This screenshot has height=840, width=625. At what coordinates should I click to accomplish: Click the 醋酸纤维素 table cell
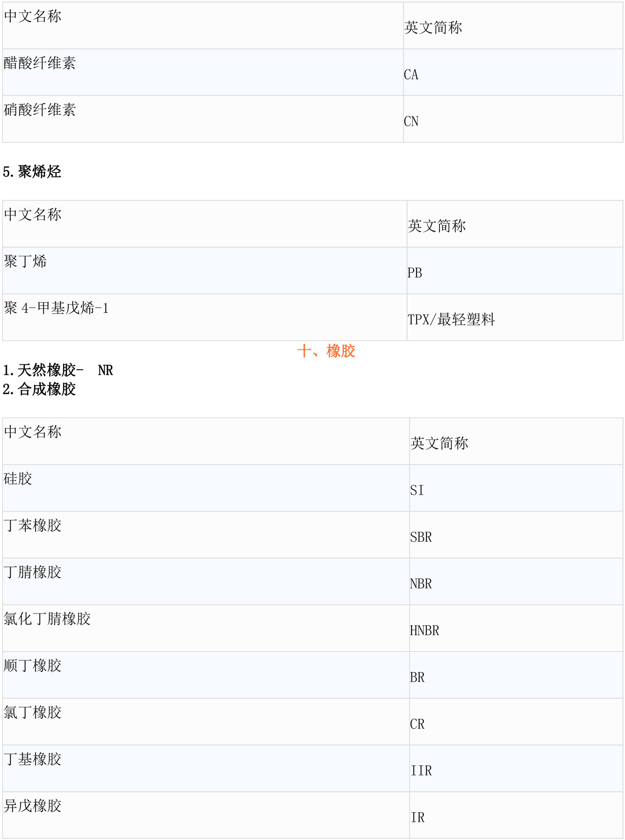40,63
